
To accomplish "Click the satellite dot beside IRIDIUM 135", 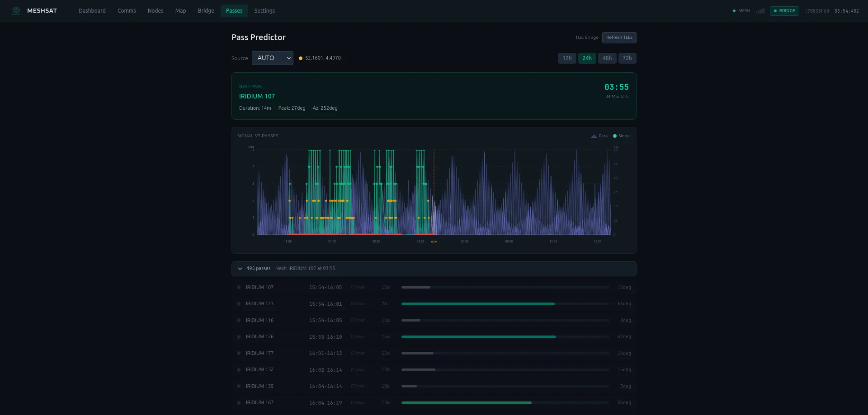I will click(239, 387).
